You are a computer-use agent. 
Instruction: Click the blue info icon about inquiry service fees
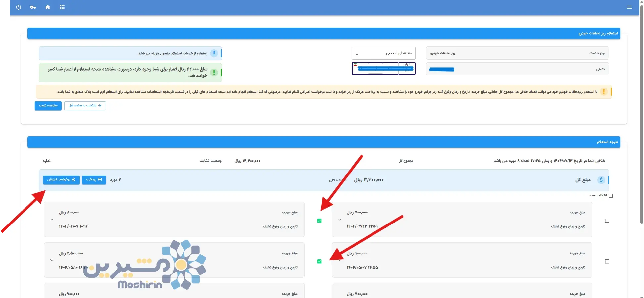pos(214,53)
